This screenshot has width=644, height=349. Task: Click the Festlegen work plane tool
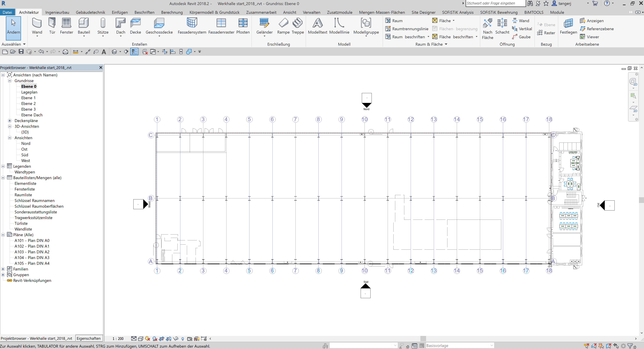[568, 26]
